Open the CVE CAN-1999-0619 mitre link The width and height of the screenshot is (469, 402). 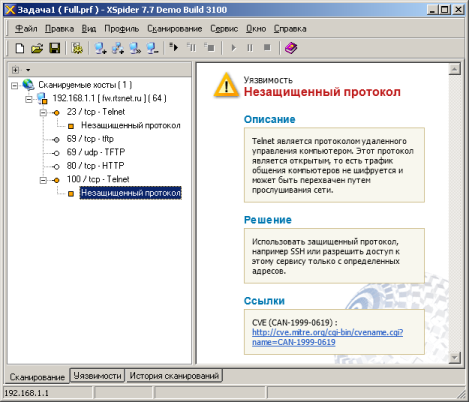tap(327, 337)
